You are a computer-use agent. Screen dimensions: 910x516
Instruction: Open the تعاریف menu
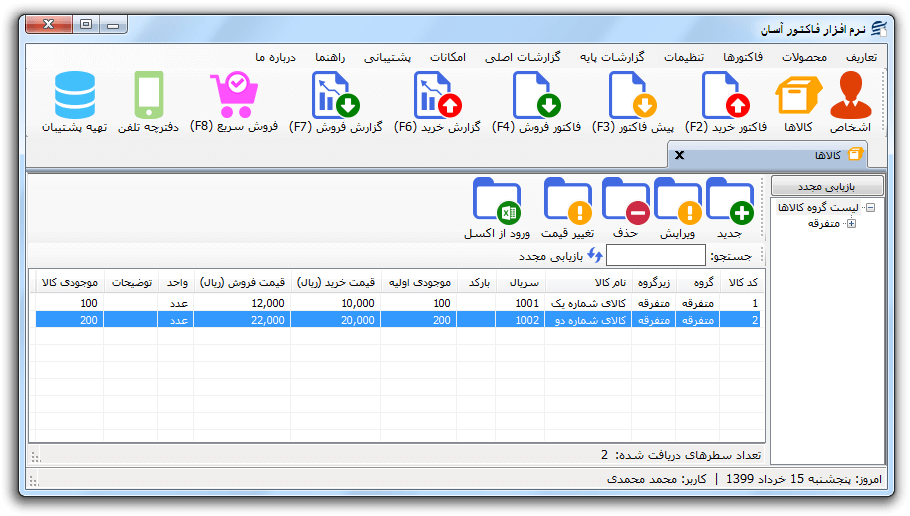862,57
